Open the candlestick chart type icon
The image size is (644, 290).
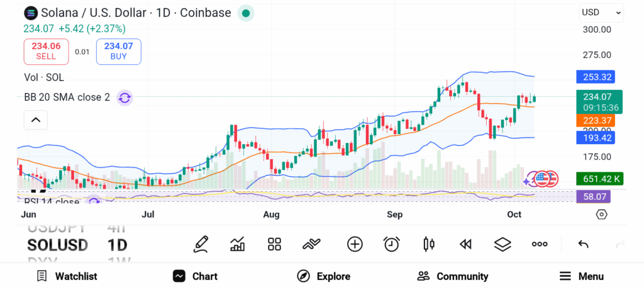point(429,244)
